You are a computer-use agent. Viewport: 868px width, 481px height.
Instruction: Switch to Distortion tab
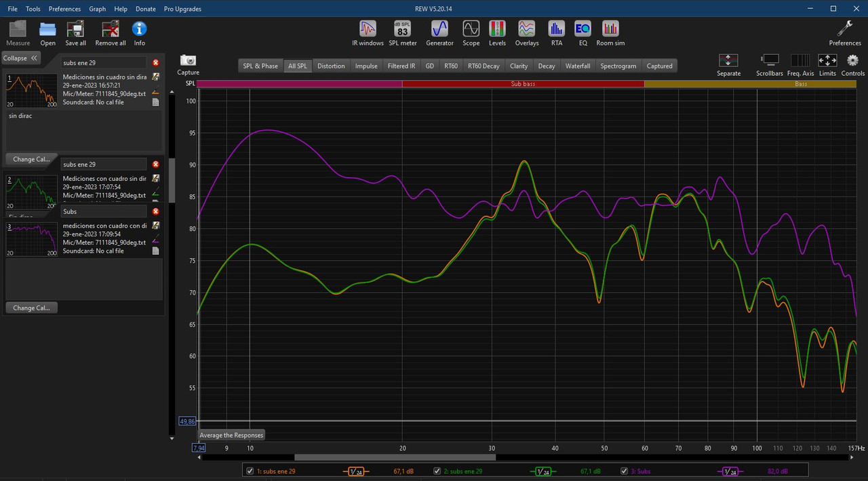pyautogui.click(x=331, y=66)
